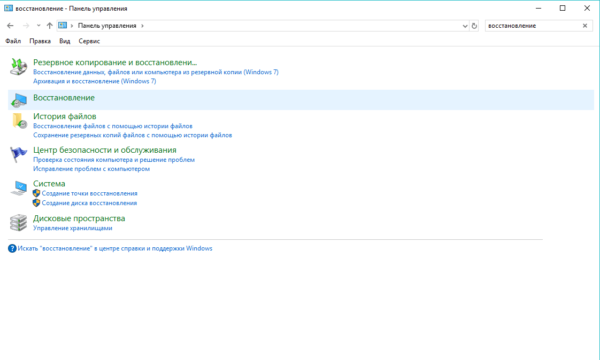
Task: Open Центр безопасности и обслуживания
Action: [105, 150]
